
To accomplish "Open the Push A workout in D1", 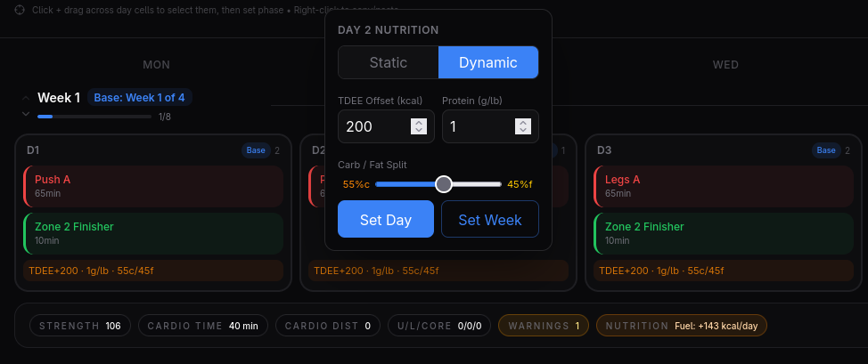I will [152, 185].
